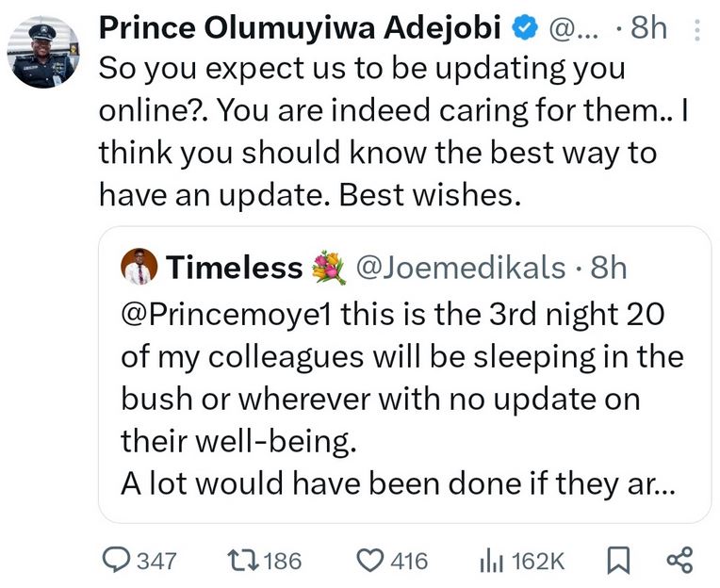Like the tweet with the heart icon

pyautogui.click(x=369, y=561)
